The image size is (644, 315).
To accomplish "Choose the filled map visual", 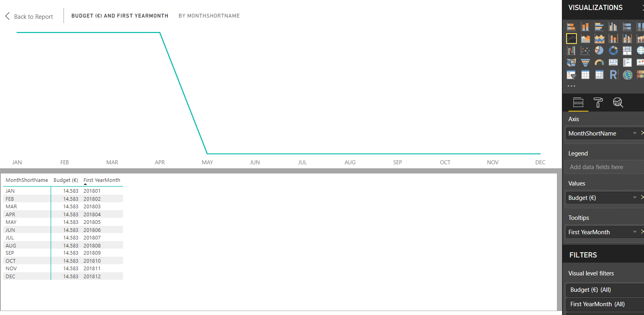I will (x=571, y=63).
